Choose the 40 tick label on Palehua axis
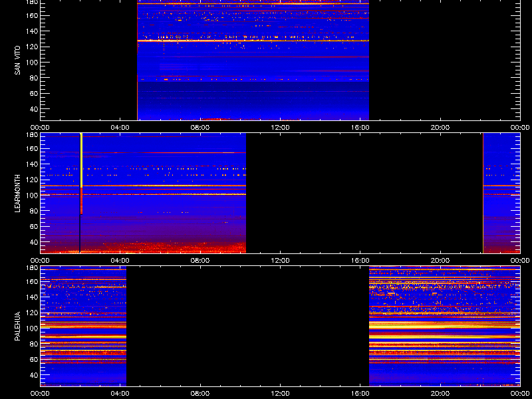 35,375
